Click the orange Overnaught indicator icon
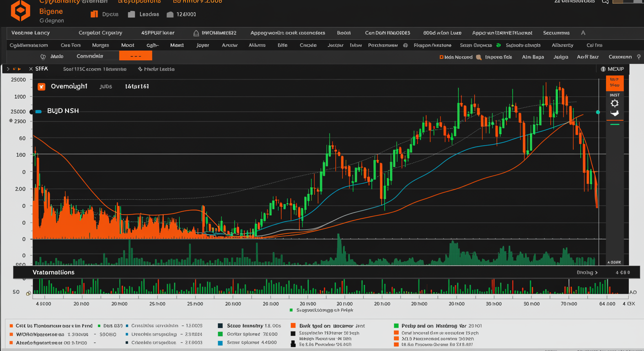Screen dimensions: 644x351 coord(42,86)
